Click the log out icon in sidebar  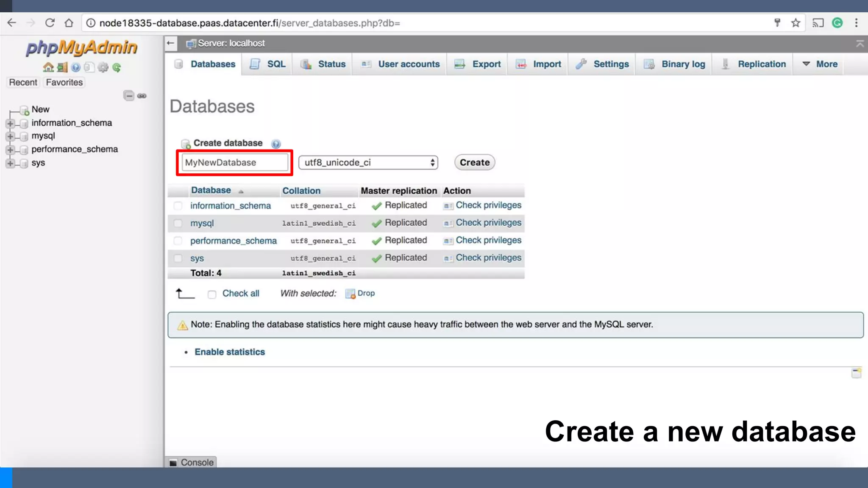[62, 67]
